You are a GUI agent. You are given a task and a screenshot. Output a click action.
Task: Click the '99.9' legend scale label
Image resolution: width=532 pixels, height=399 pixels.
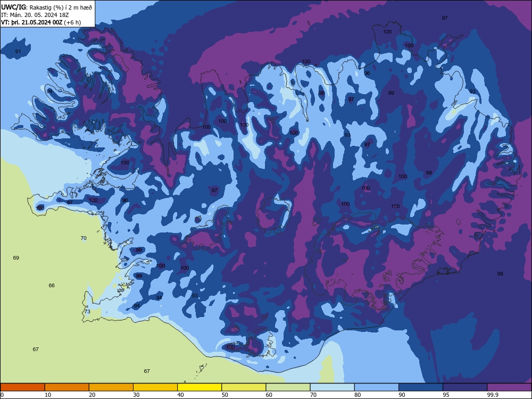(x=493, y=395)
